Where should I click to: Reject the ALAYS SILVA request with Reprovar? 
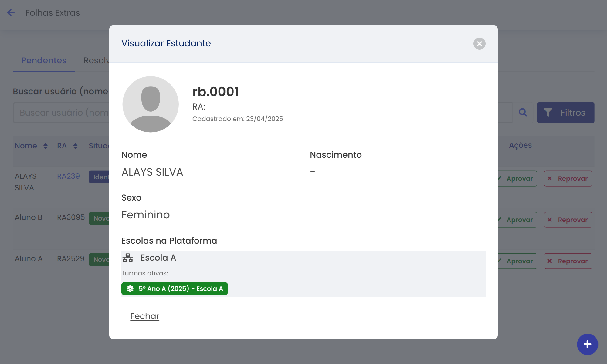pyautogui.click(x=568, y=179)
